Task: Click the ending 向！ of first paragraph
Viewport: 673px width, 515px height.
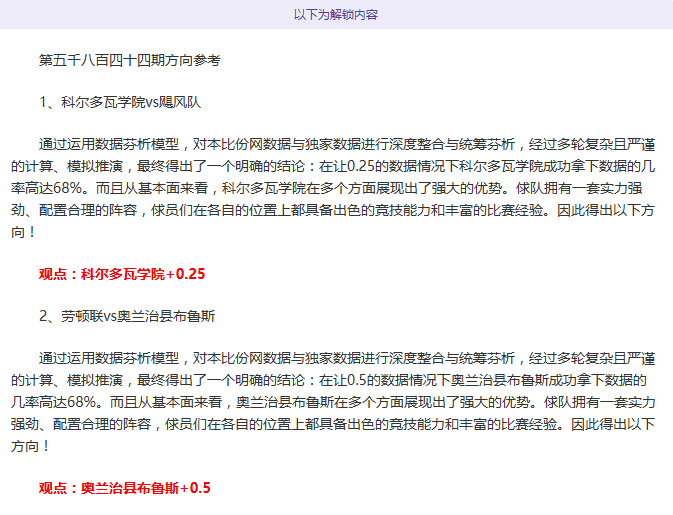Action: point(24,232)
